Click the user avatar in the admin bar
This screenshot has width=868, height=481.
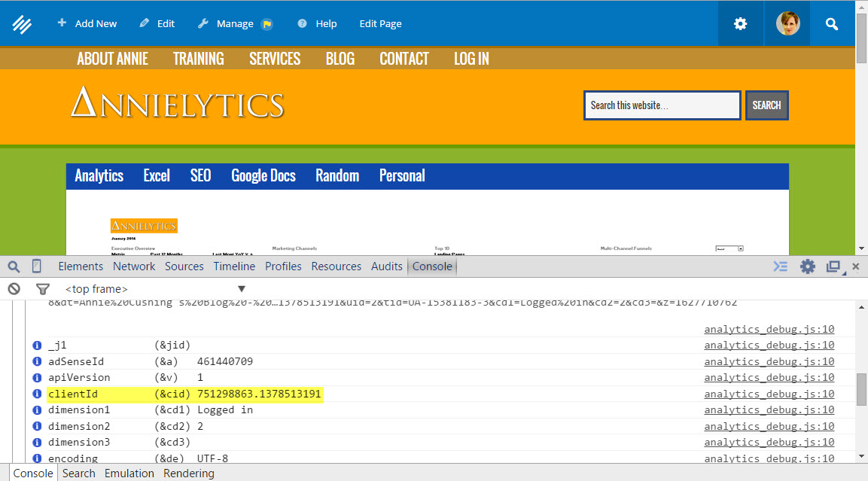(x=787, y=24)
